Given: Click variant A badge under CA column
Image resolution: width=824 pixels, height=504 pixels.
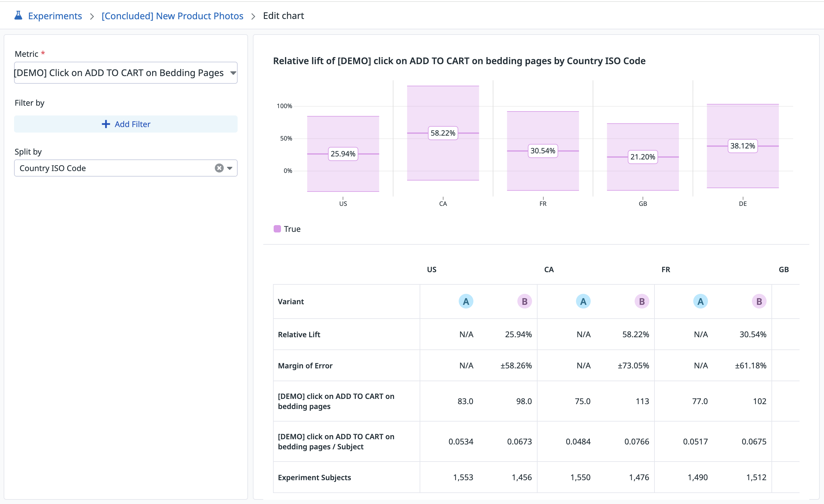Looking at the screenshot, I should pyautogui.click(x=583, y=301).
